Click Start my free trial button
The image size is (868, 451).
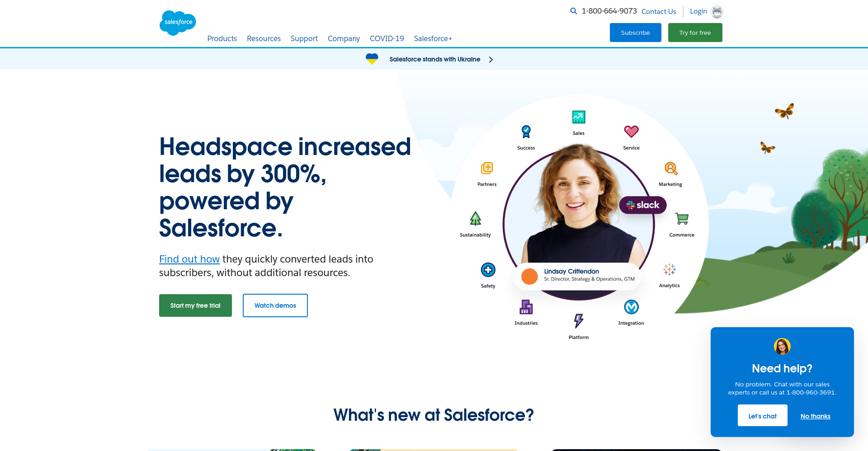[x=195, y=305]
